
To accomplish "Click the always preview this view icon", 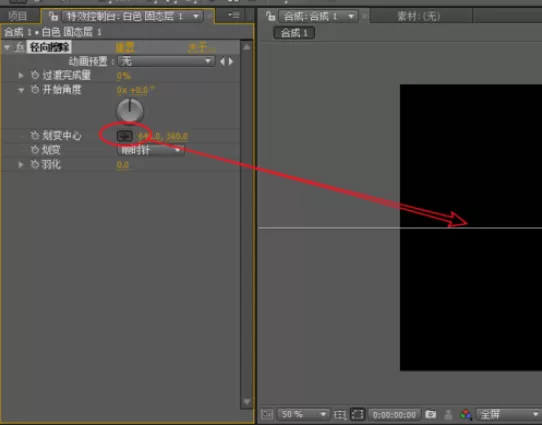I will tap(267, 414).
